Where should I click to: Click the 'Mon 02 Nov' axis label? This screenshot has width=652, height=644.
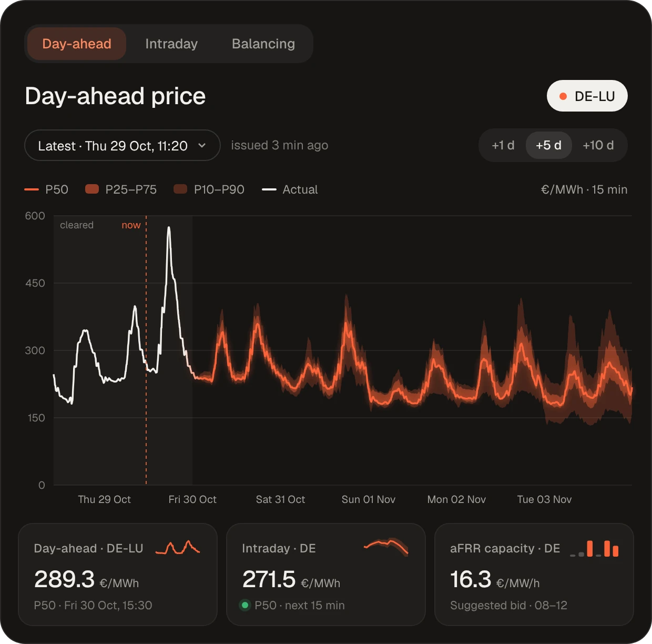click(456, 499)
